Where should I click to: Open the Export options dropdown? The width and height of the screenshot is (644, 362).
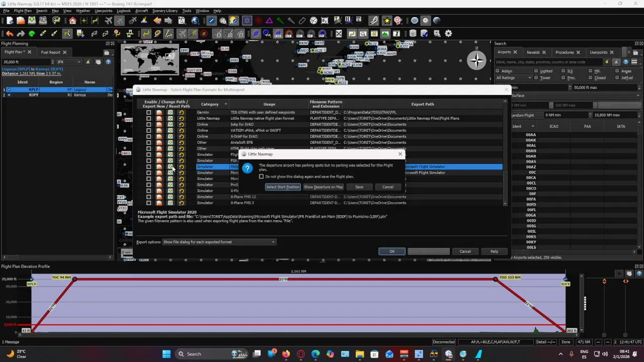tap(219, 242)
